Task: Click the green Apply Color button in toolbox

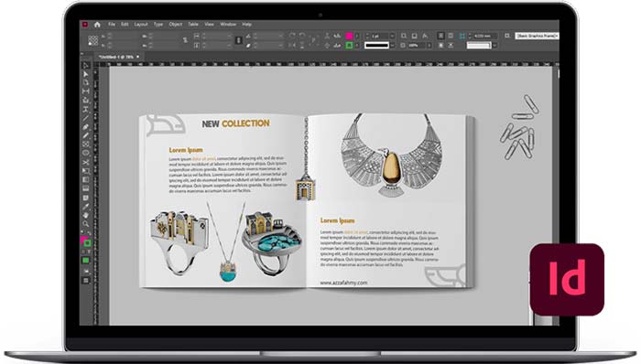Action: 85,260
